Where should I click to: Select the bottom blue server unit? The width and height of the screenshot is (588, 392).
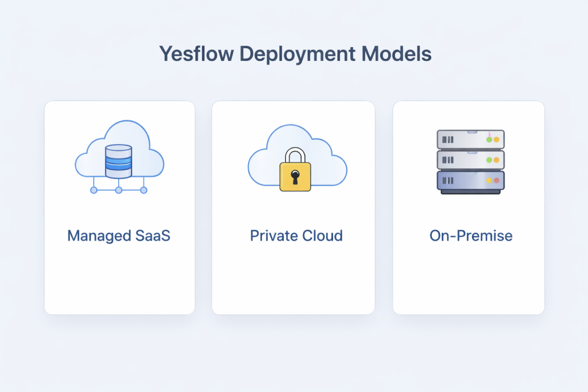pos(470,180)
